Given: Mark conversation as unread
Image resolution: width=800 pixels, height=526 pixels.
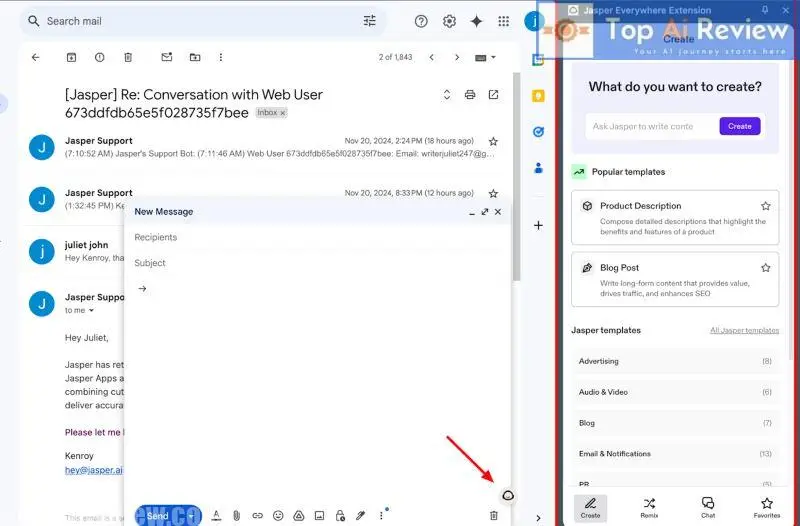Looking at the screenshot, I should point(167,57).
